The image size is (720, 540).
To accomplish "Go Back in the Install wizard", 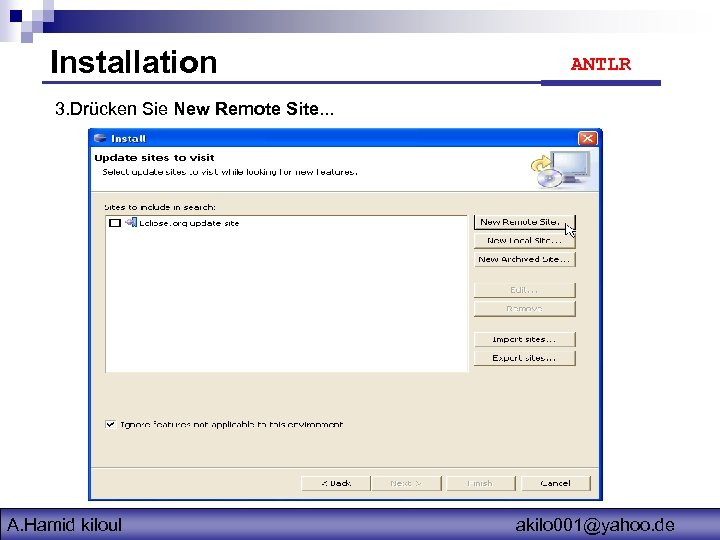I will tap(336, 483).
